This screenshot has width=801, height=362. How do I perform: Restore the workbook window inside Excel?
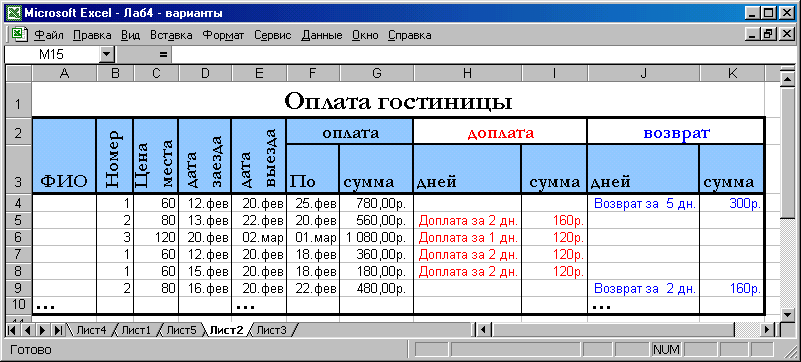pos(767,35)
